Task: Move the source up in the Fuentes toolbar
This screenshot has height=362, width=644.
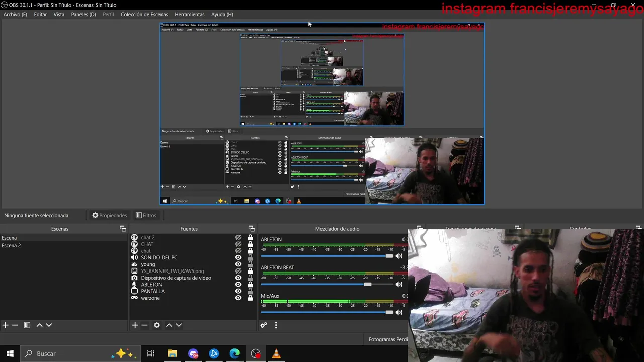Action: (169, 325)
